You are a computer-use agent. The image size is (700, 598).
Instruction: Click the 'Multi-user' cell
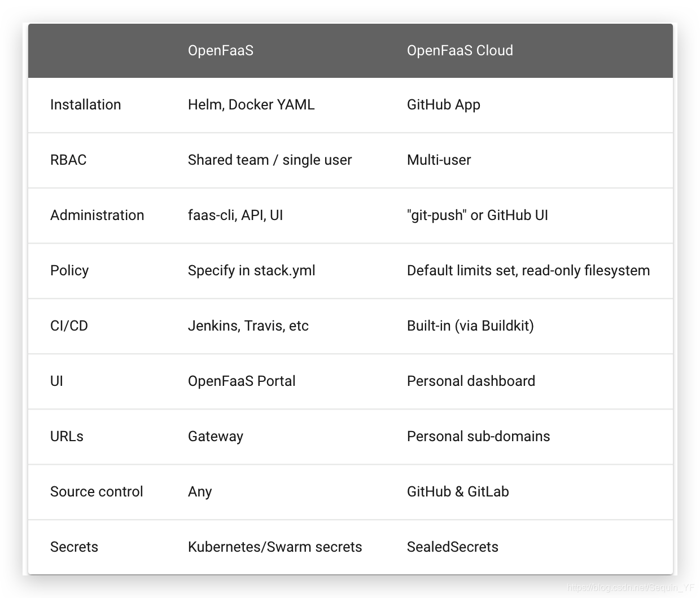pyautogui.click(x=439, y=160)
